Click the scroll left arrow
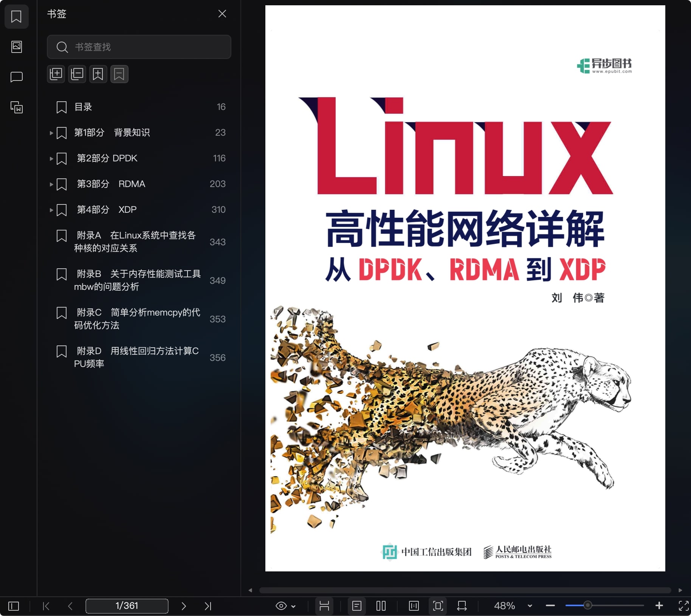 [x=250, y=590]
